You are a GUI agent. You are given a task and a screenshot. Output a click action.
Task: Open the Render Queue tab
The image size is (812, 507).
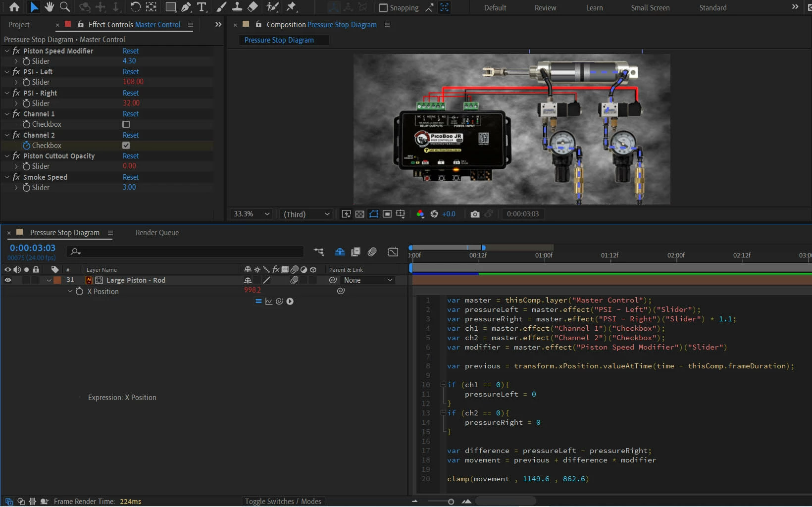pyautogui.click(x=157, y=233)
